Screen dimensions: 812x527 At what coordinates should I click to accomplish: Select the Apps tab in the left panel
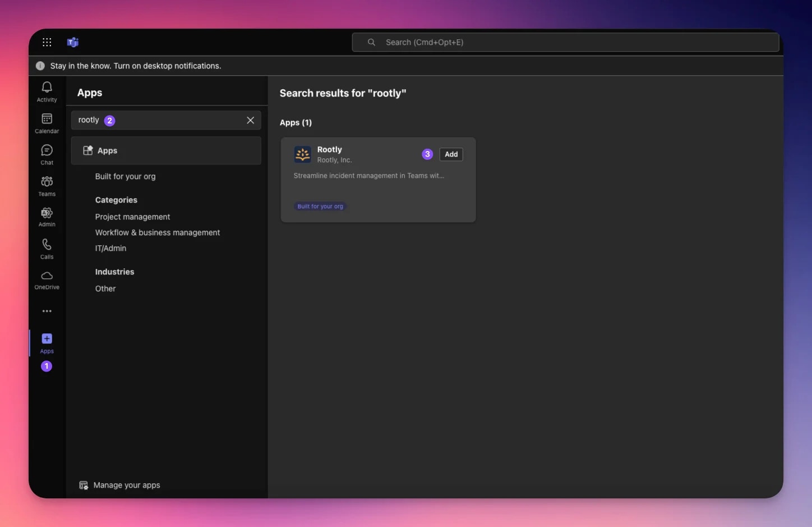pyautogui.click(x=166, y=150)
